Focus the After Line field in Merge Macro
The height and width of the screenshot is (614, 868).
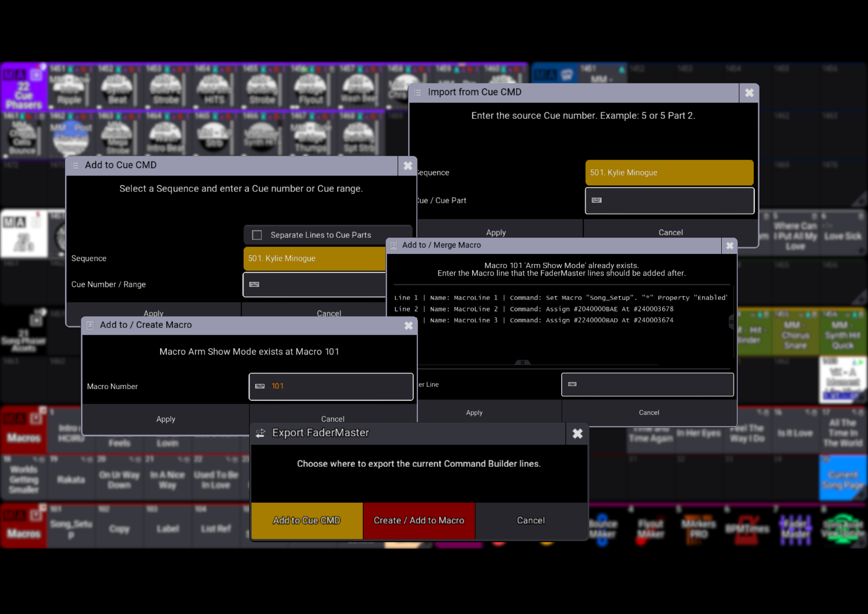click(648, 384)
